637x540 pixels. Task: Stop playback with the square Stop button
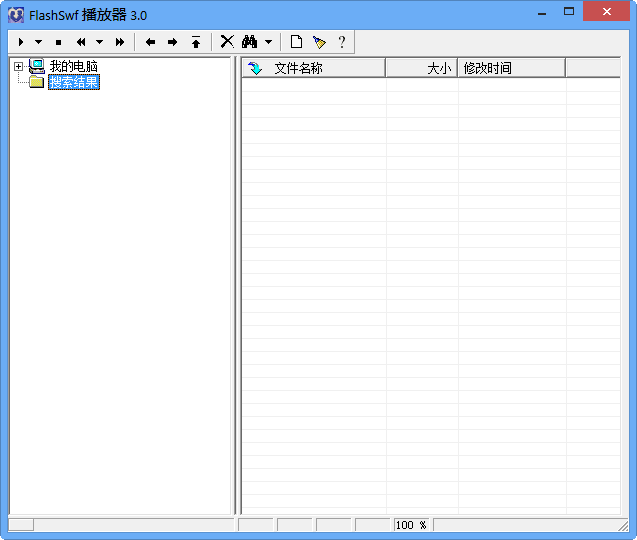point(58,42)
